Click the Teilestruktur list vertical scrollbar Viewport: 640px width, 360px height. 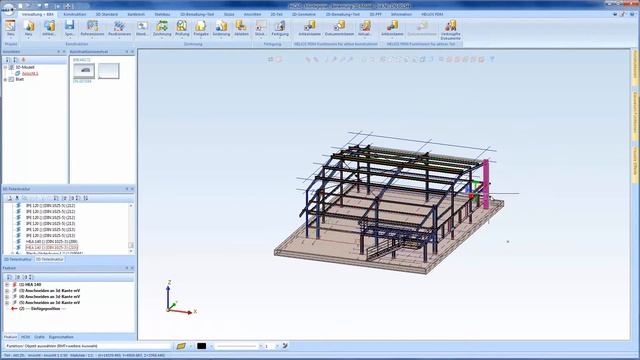pyautogui.click(x=131, y=228)
